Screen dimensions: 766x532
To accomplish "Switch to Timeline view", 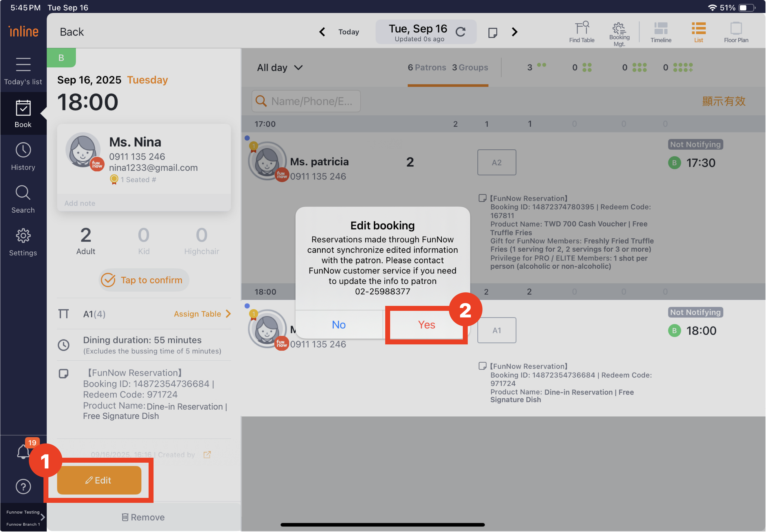I will tap(661, 32).
